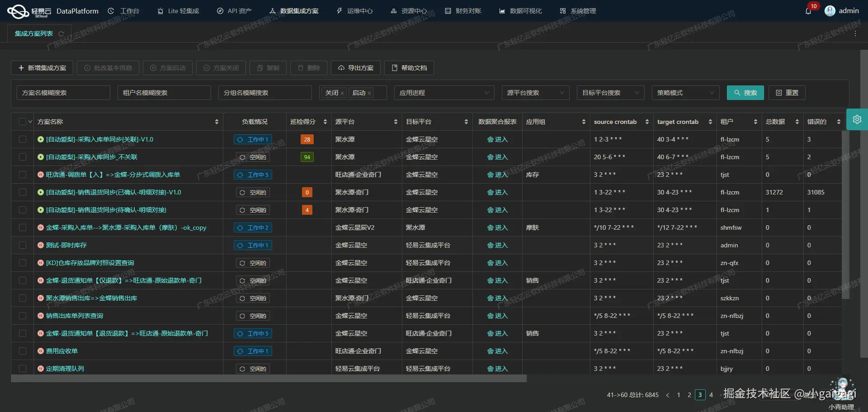Open the 策略模式 dropdown
868x412 pixels.
pyautogui.click(x=685, y=93)
